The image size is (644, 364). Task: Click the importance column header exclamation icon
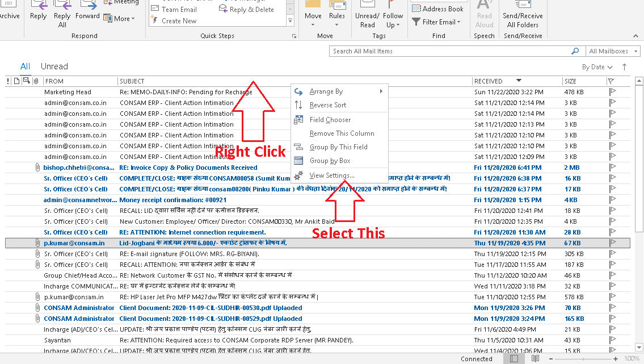(x=8, y=81)
